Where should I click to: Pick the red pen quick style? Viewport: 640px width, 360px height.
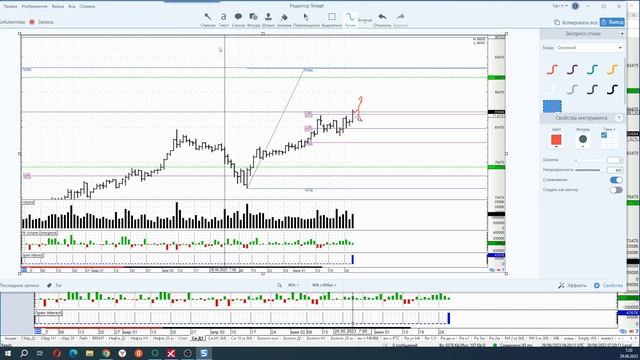(x=552, y=69)
